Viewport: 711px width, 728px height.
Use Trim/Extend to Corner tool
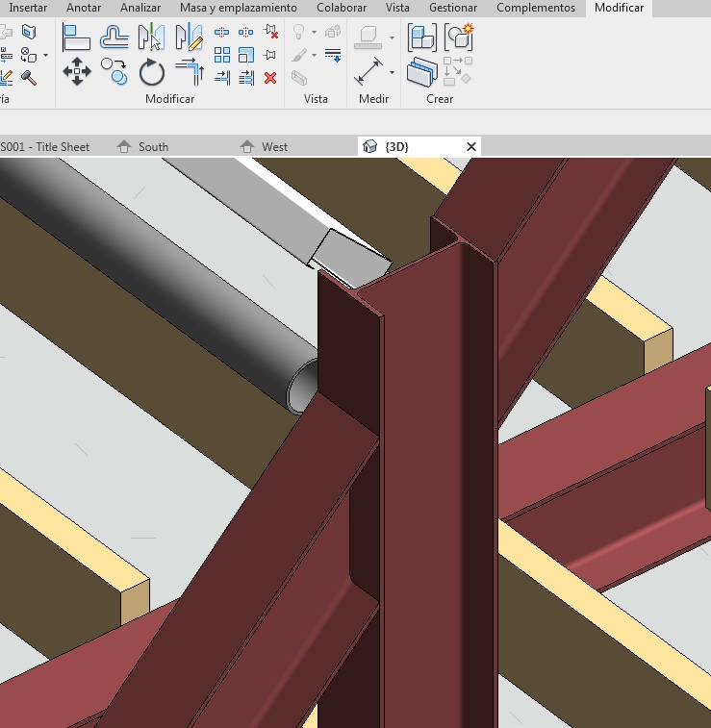(x=190, y=72)
